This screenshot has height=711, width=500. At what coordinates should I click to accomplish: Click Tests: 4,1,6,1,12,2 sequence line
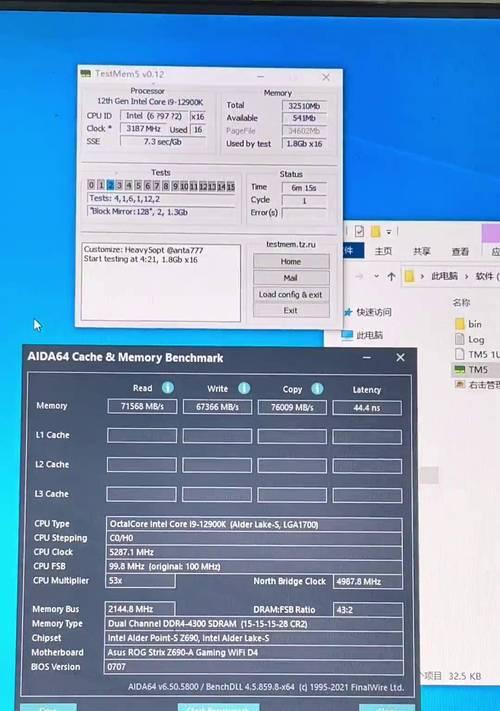(x=161, y=199)
